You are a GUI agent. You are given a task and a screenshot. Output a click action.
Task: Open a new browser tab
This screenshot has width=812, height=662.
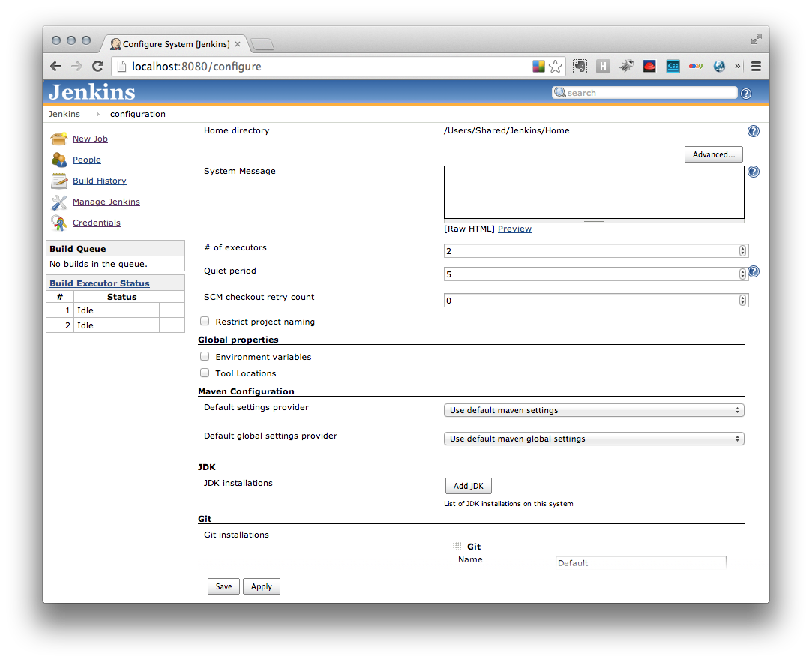tap(262, 44)
